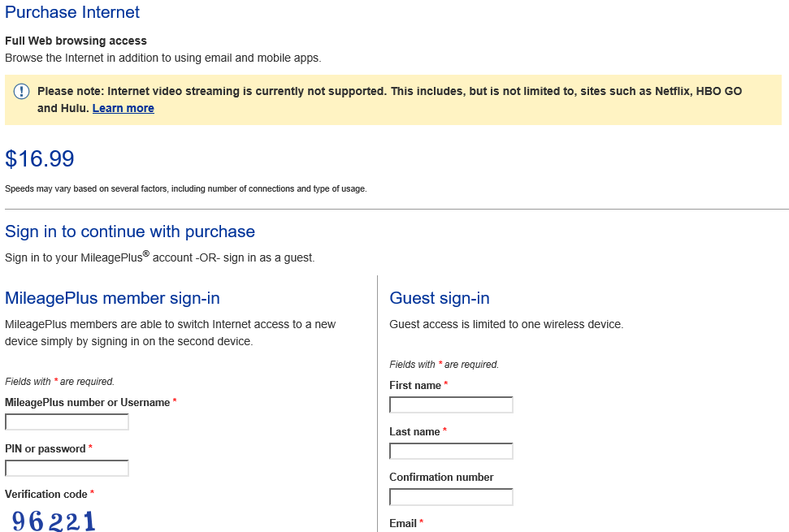
Task: Click the Last name text field
Action: [x=451, y=452]
